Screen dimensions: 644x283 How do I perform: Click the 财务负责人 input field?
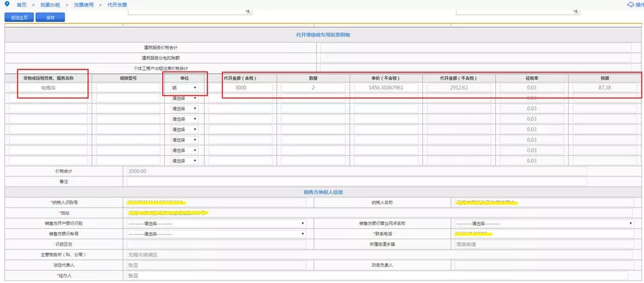[x=544, y=266]
